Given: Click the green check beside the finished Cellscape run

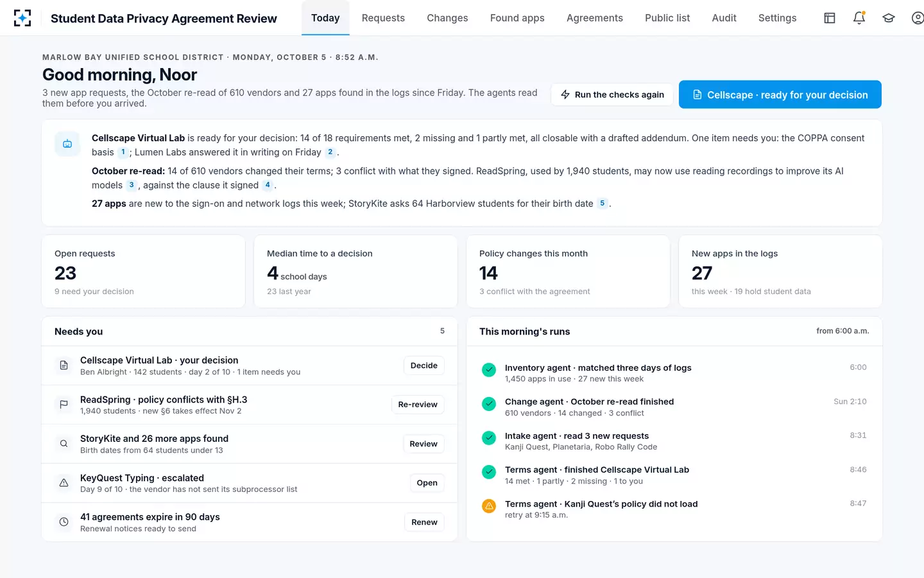Looking at the screenshot, I should 489,471.
